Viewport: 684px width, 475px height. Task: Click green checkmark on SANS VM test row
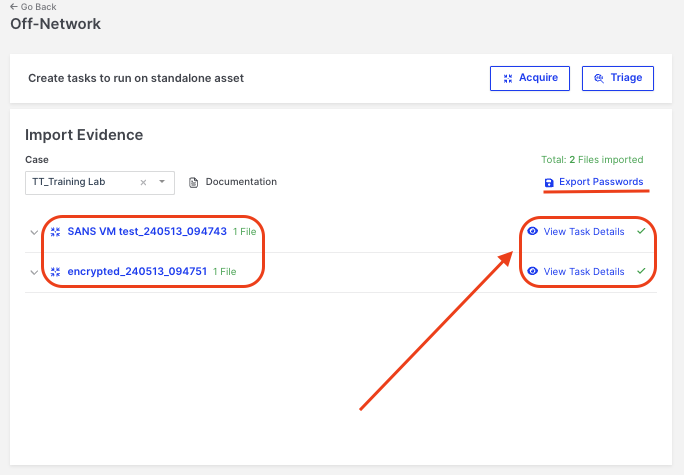click(641, 231)
